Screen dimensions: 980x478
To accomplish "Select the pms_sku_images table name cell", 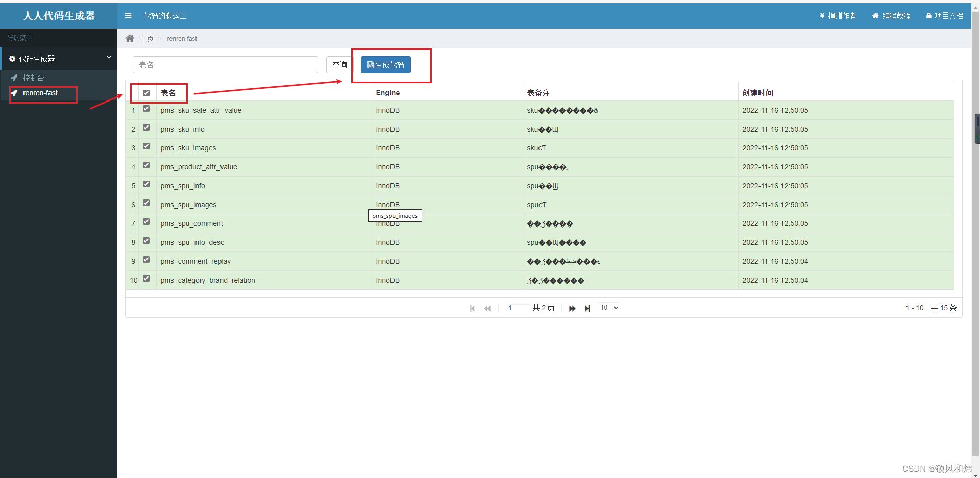I will click(264, 148).
